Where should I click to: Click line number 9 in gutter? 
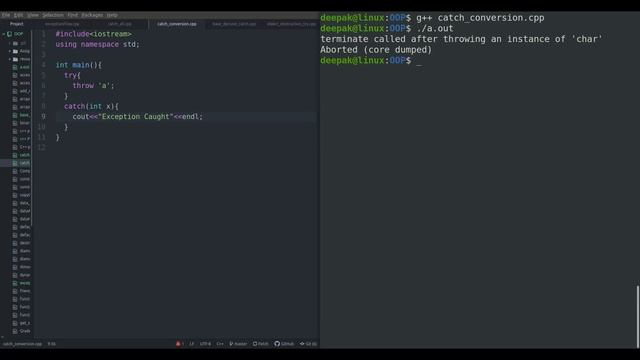[43, 117]
